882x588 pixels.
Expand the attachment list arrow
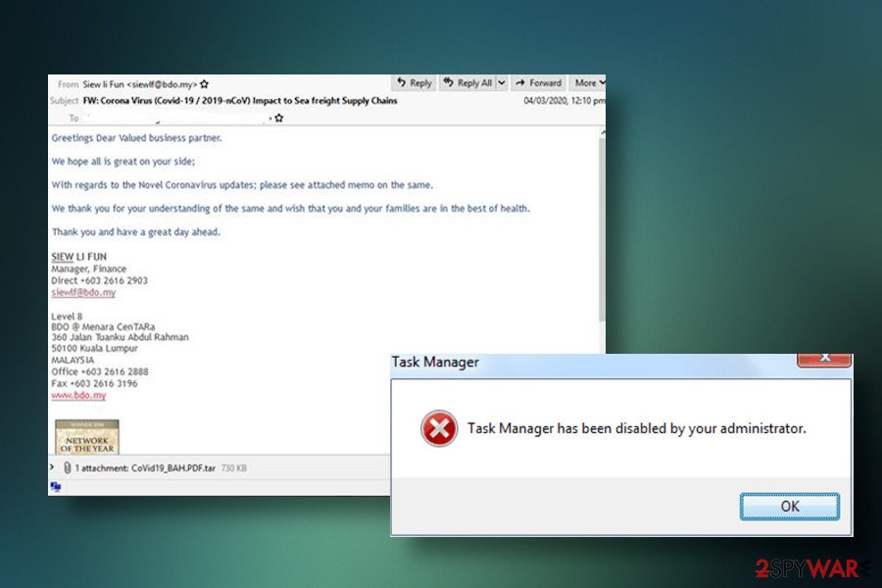(52, 467)
